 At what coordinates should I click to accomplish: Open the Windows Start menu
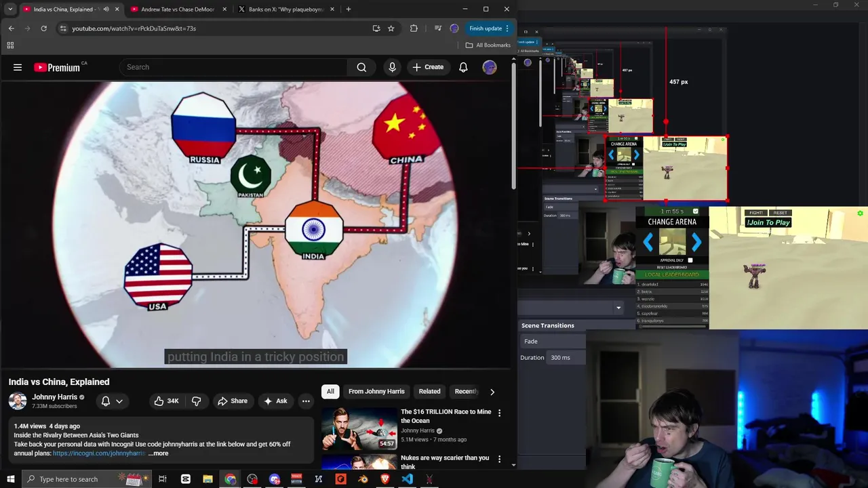click(x=11, y=479)
